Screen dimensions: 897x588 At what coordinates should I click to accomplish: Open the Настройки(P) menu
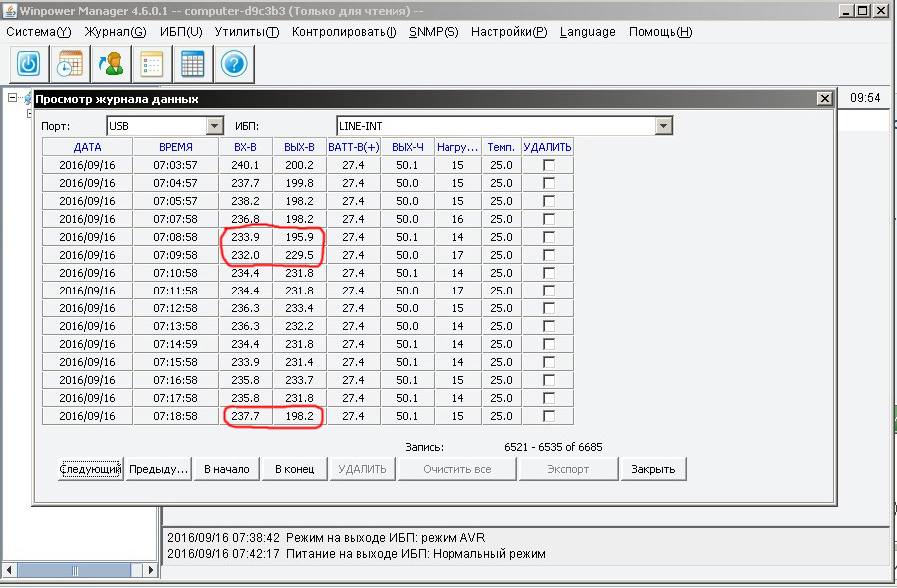(x=509, y=31)
